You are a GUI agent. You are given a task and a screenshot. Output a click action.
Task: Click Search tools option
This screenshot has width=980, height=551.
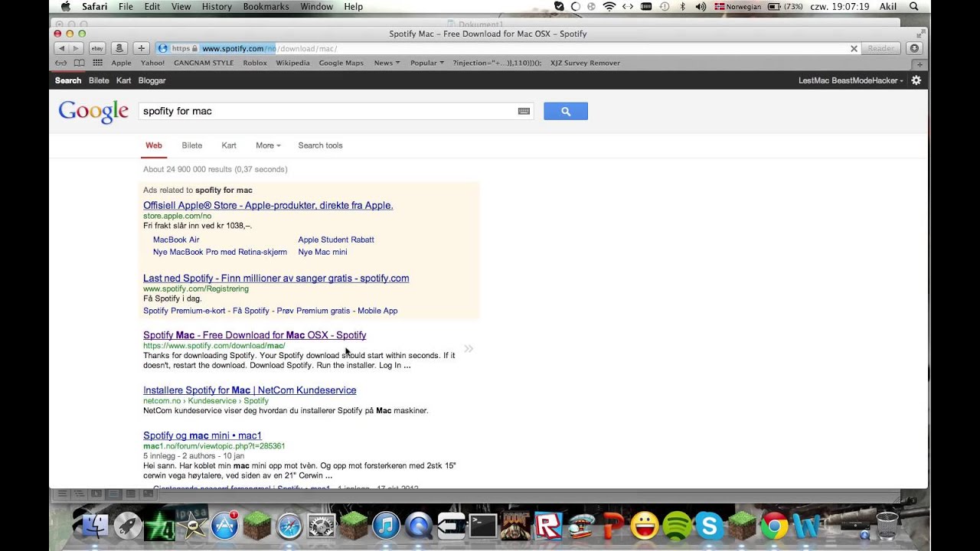pyautogui.click(x=320, y=145)
